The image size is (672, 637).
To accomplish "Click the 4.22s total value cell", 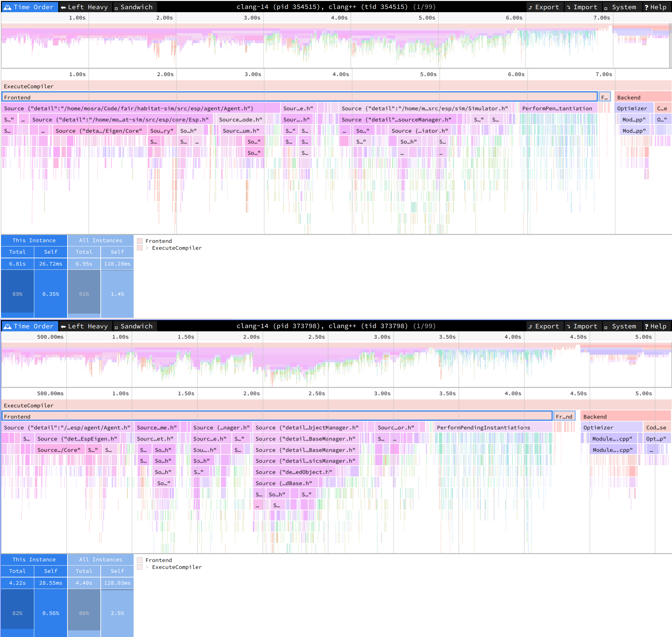I will point(17,583).
